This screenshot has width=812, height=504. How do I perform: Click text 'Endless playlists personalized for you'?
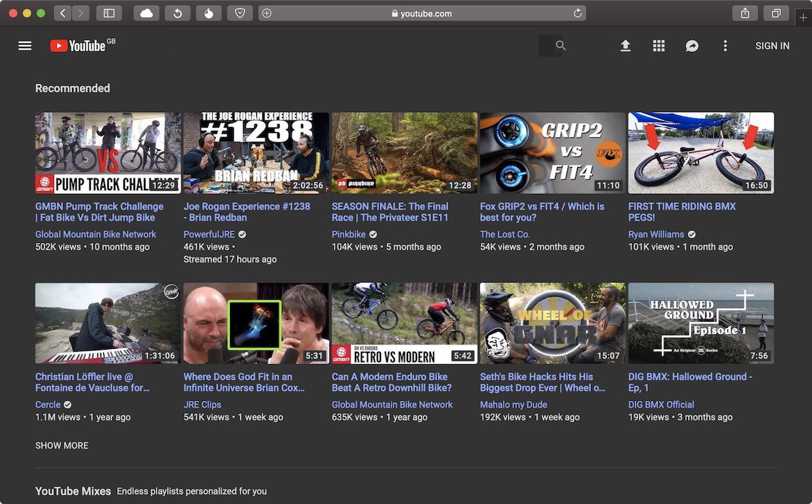click(192, 491)
